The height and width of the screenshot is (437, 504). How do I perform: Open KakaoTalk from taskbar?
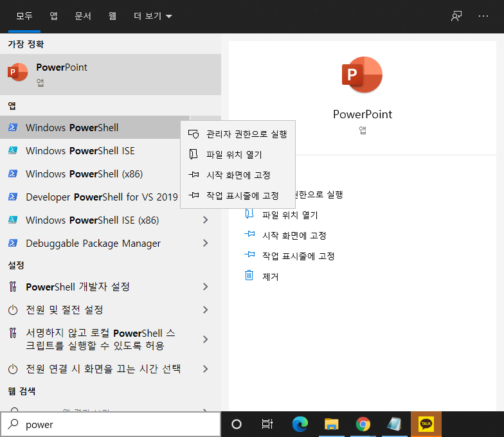426,424
